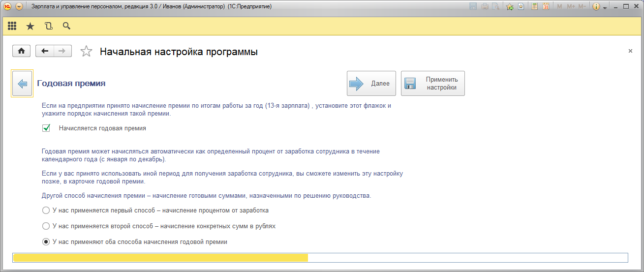Click the M+ memory add button
Image resolution: width=644 pixels, height=272 pixels.
[571, 7]
